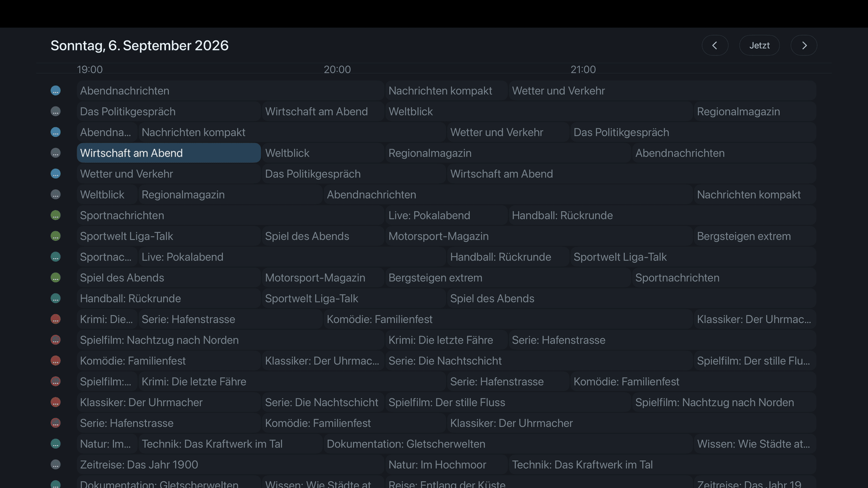Select Wirtschaft am Abend at 20:30
The image size is (868, 488).
coord(631,173)
